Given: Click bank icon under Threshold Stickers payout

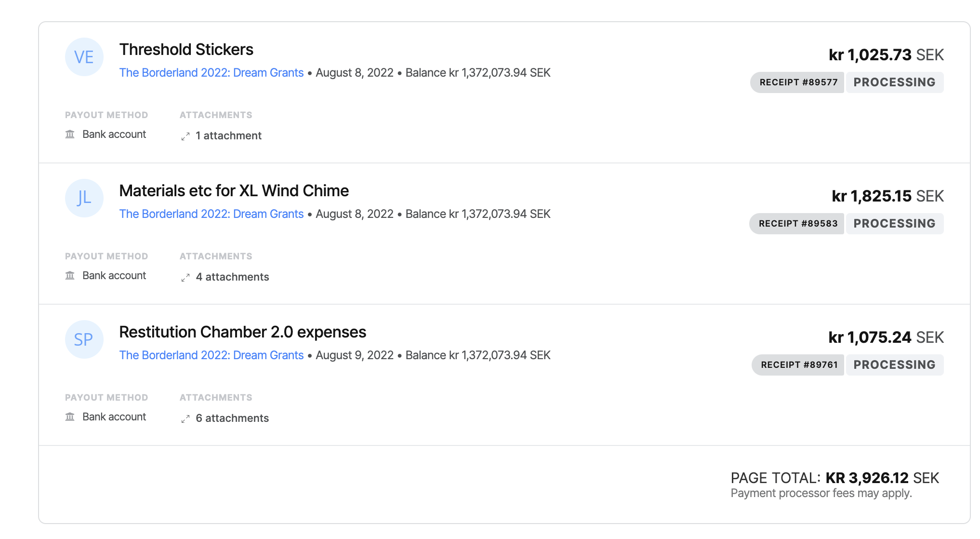Looking at the screenshot, I should click(70, 134).
